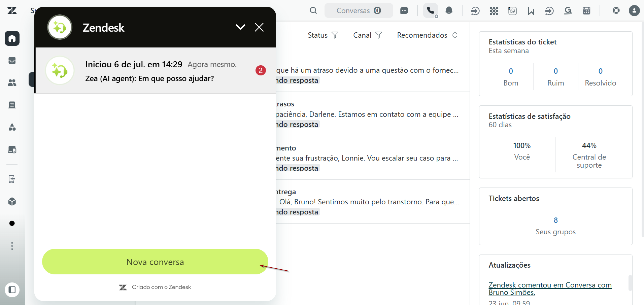
Task: Toggle the sidebar collapse panel icon
Action: [12, 290]
